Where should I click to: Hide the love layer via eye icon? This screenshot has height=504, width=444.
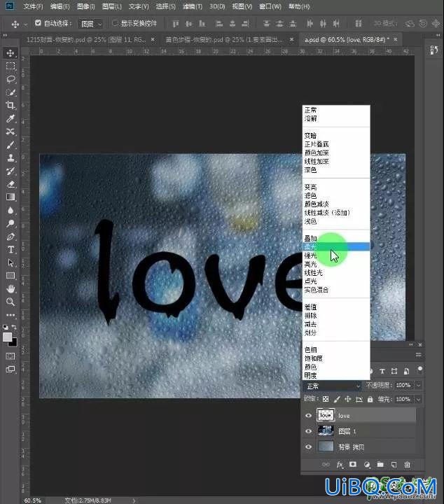click(x=308, y=416)
